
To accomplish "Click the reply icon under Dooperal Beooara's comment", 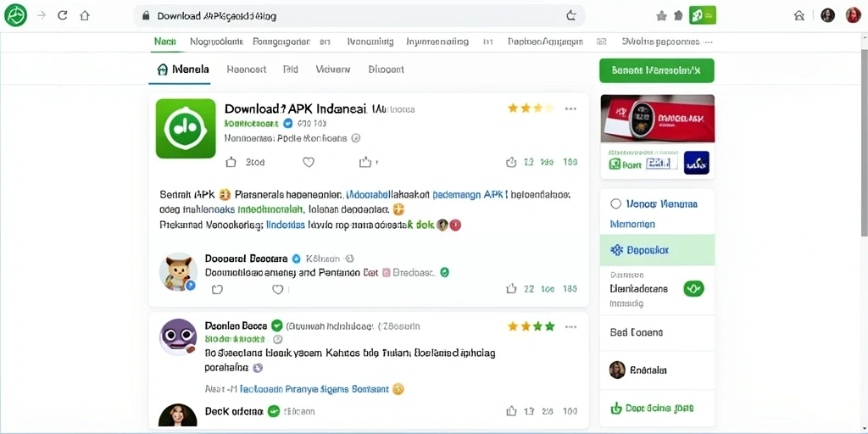I will pos(218,289).
